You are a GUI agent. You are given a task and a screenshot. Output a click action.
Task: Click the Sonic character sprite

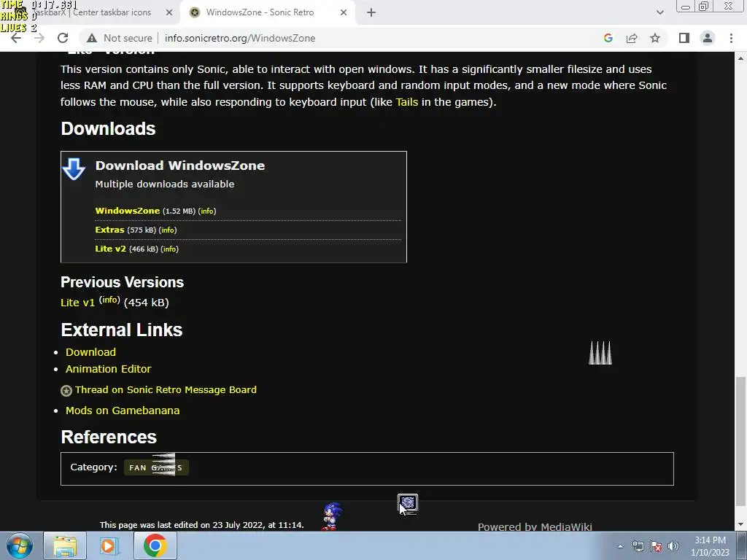pos(332,516)
